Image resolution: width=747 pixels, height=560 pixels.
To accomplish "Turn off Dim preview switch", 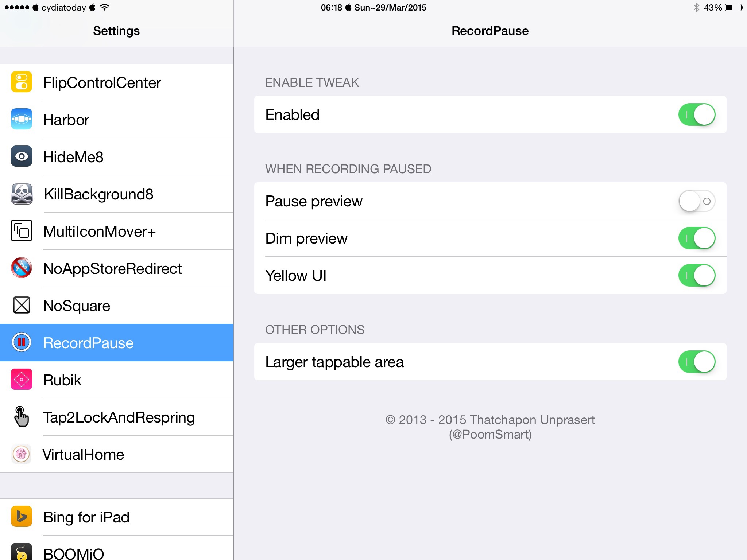I will 697,238.
